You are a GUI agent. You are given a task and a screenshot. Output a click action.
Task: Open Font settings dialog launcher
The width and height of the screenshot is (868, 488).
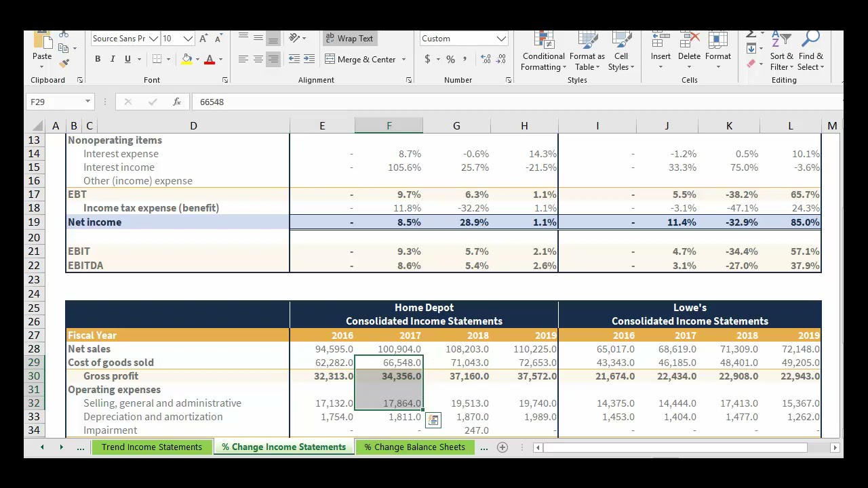pos(225,81)
